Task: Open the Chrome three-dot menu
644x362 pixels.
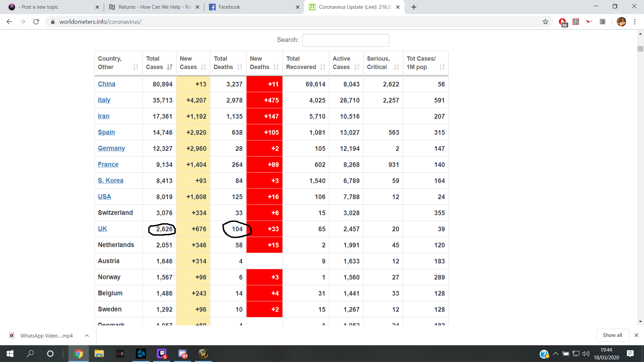Action: coord(635,22)
